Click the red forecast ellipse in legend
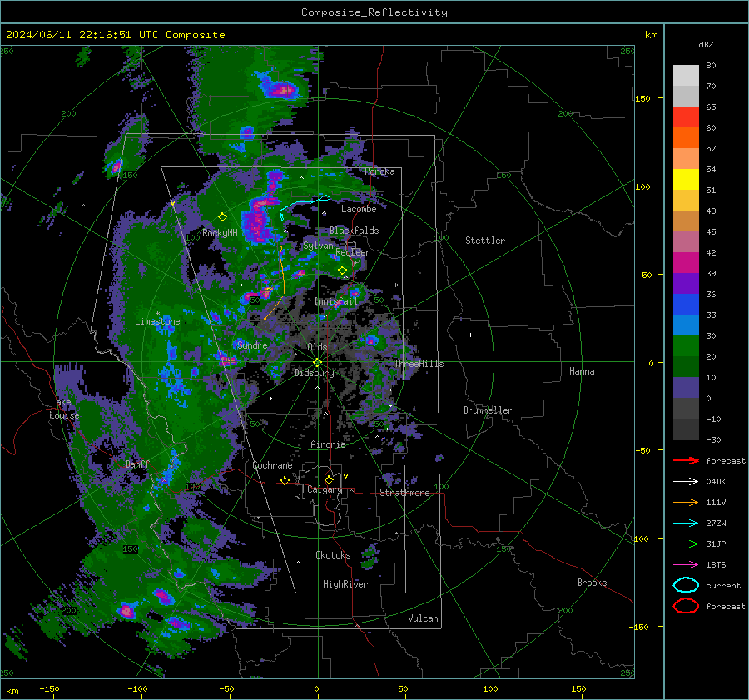This screenshot has height=700, width=749. (x=686, y=606)
